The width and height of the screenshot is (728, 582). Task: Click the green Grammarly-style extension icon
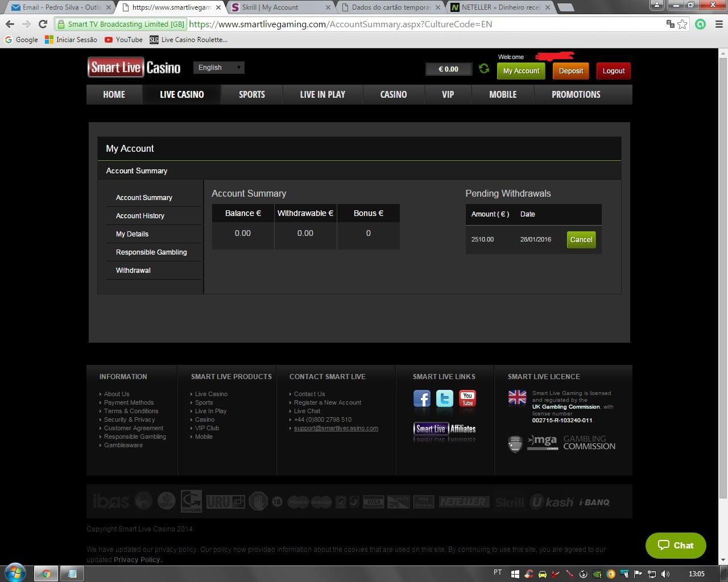coord(701,24)
